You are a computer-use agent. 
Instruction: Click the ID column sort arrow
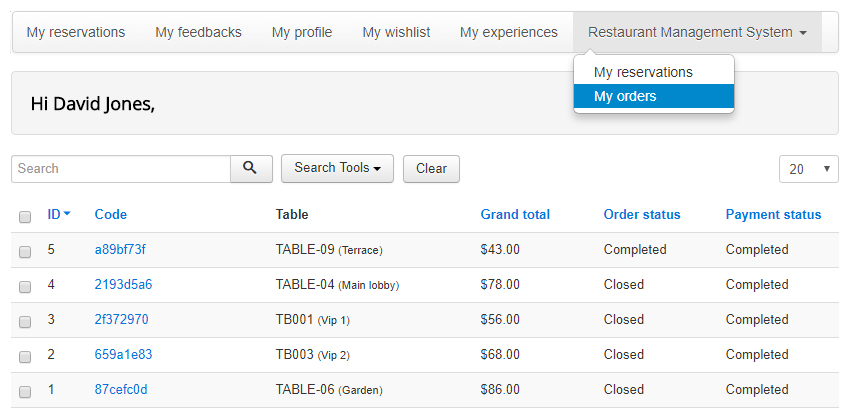(x=66, y=214)
